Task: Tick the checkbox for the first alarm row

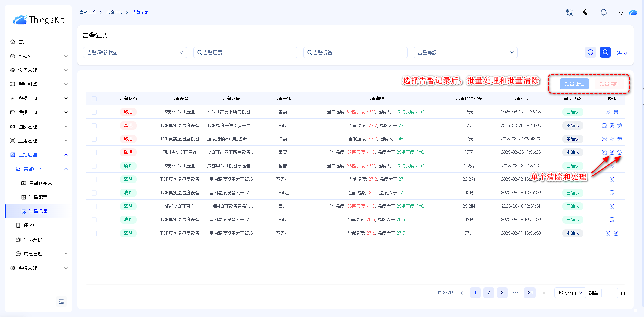Action: click(94, 112)
